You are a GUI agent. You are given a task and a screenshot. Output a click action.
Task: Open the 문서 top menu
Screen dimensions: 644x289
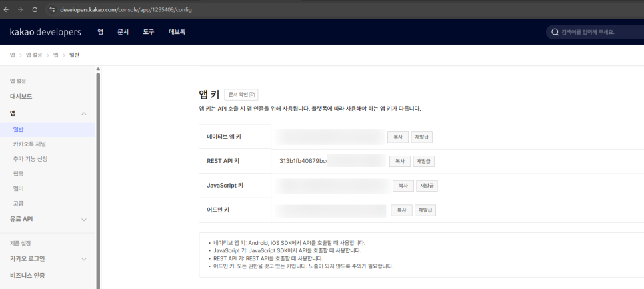[x=123, y=31]
